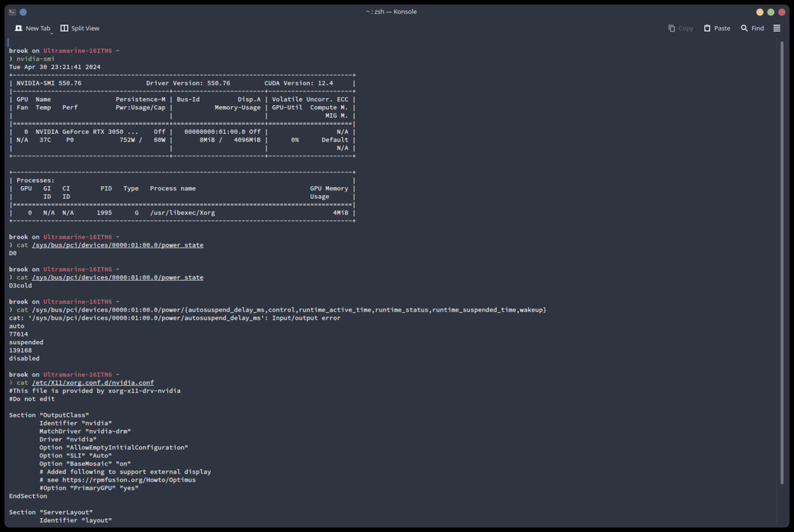The image size is (794, 532).
Task: Click the '752W / 60W' power value
Action: coord(142,140)
